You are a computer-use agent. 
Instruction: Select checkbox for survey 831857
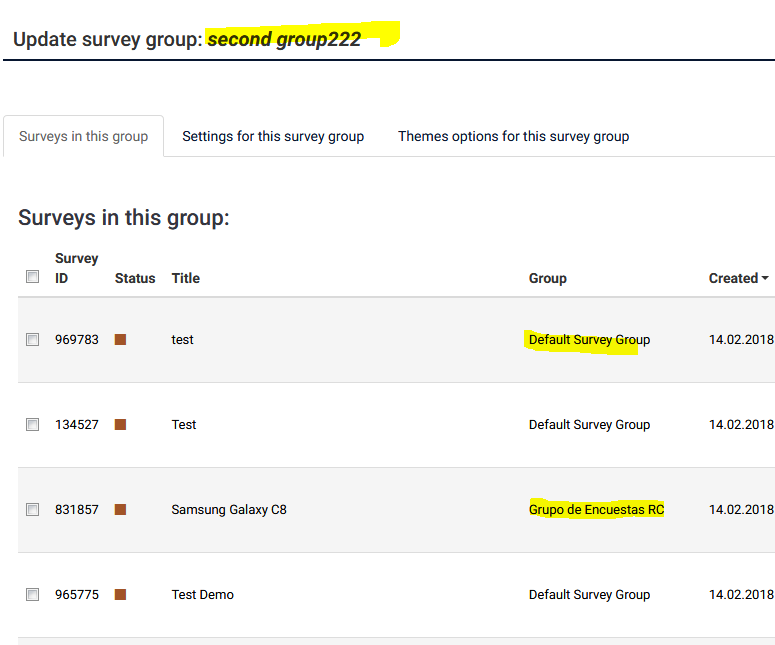33,510
